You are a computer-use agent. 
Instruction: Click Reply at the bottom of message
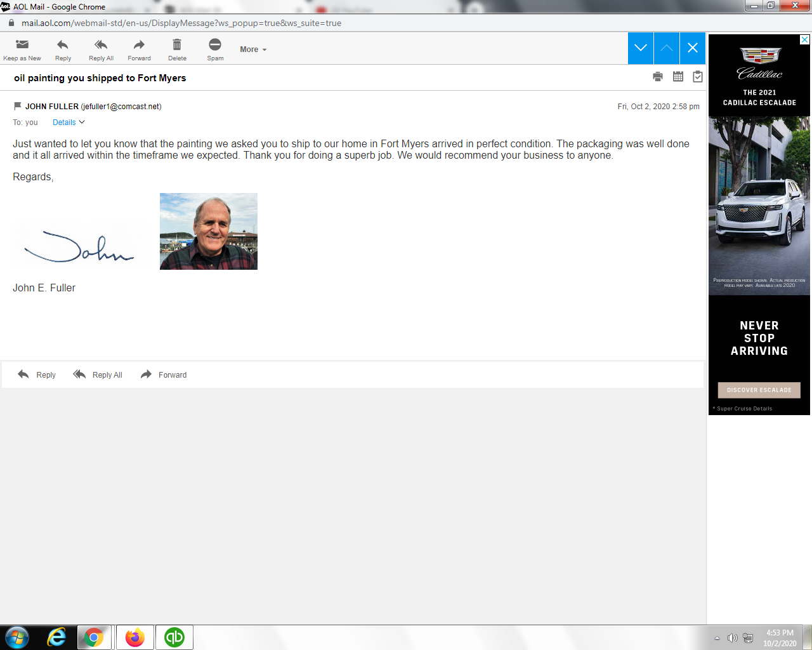[x=37, y=375]
